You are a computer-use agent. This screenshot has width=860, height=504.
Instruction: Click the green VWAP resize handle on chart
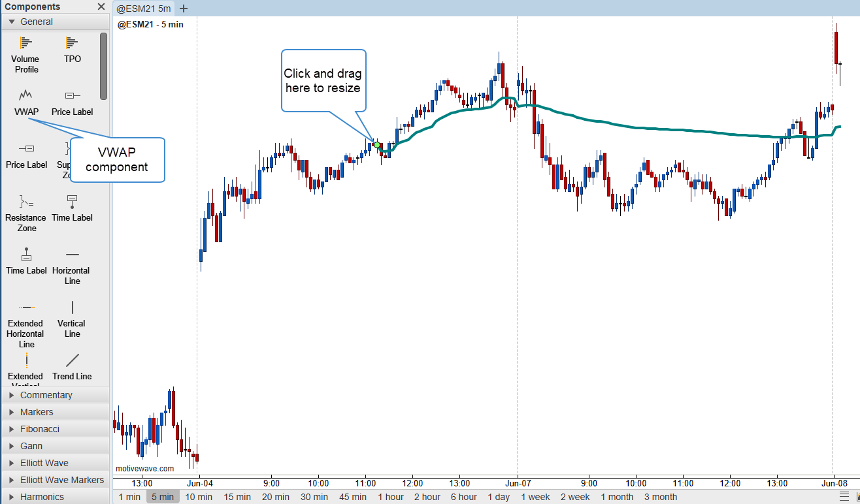tap(377, 144)
